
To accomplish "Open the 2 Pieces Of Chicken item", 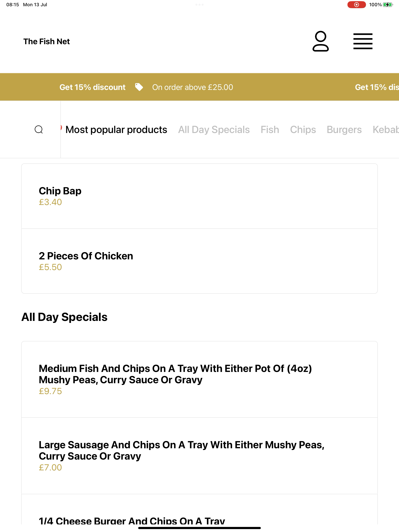I will click(199, 261).
